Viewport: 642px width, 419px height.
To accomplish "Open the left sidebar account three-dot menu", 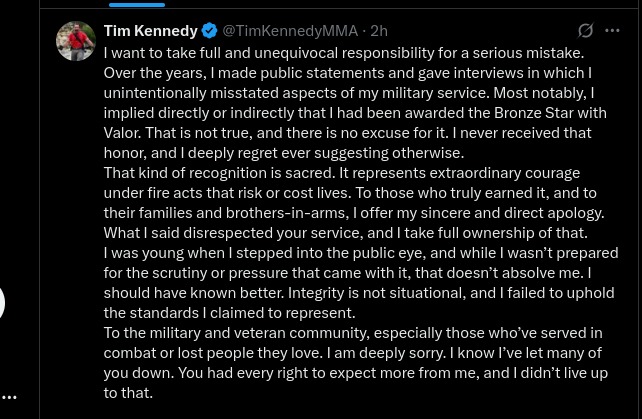I will click(x=9, y=397).
